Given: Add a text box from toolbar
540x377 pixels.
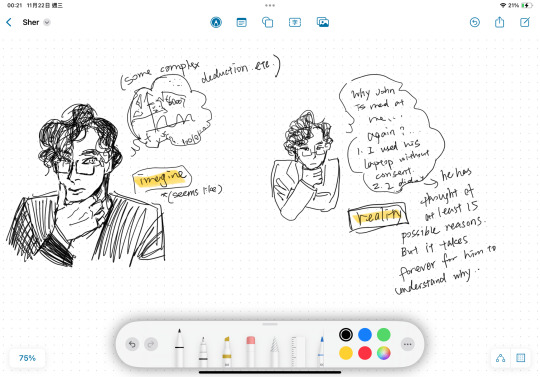Looking at the screenshot, I should [x=295, y=22].
